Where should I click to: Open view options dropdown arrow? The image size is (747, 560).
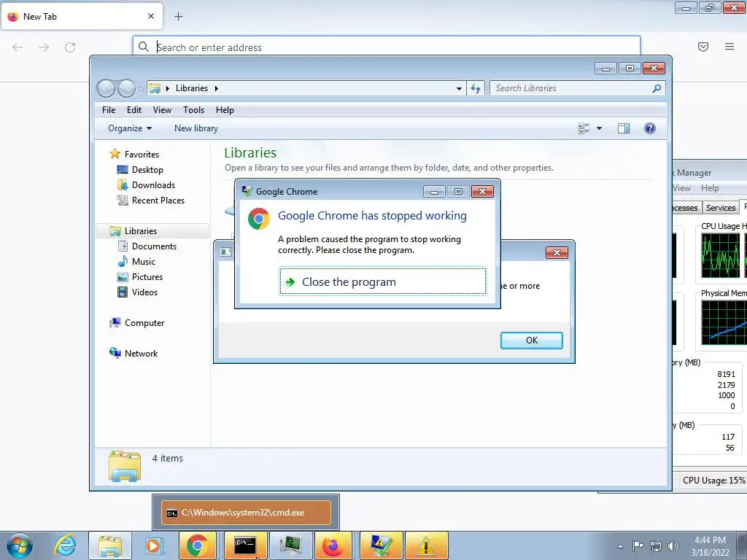[600, 128]
